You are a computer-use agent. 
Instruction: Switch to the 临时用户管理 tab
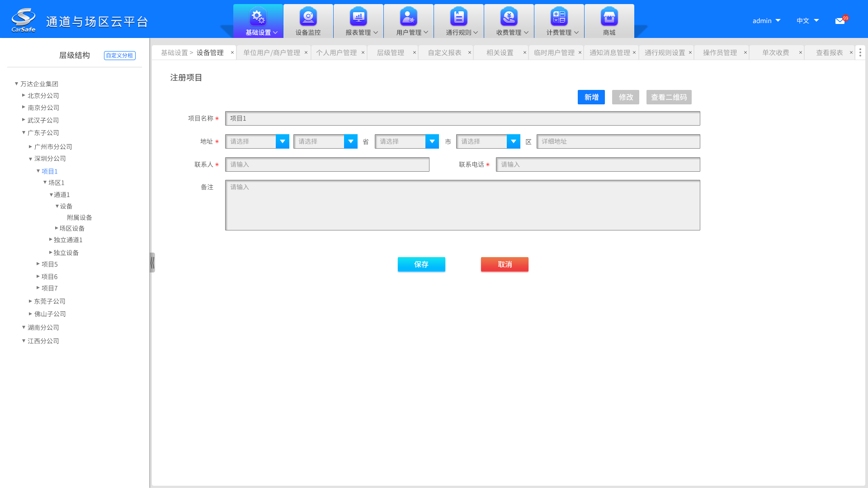[554, 53]
